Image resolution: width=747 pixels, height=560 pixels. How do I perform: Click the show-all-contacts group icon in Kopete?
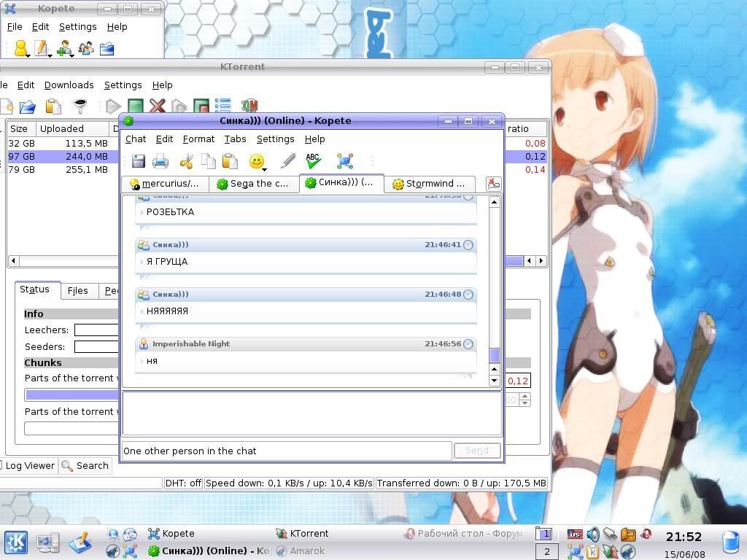click(86, 49)
